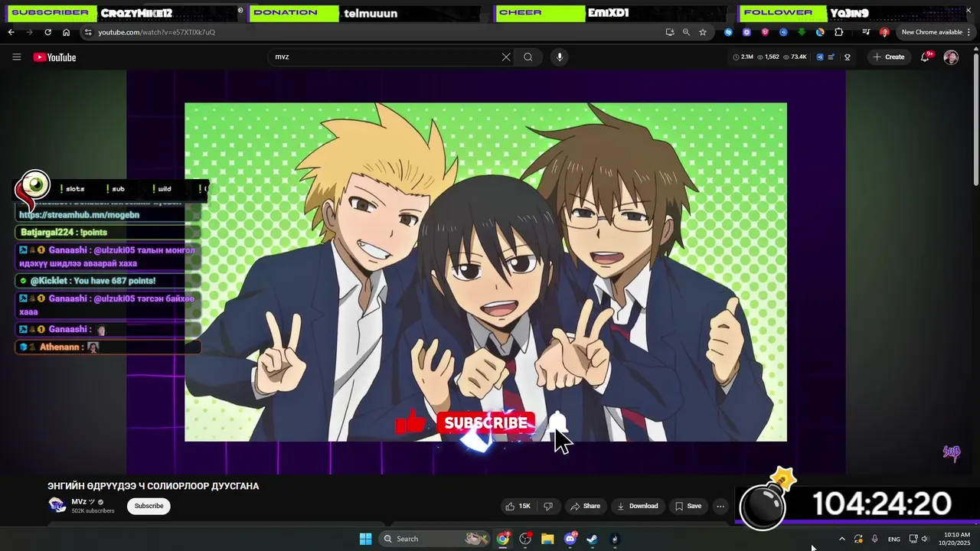Dislike the video
This screenshot has width=980, height=551.
(x=548, y=506)
